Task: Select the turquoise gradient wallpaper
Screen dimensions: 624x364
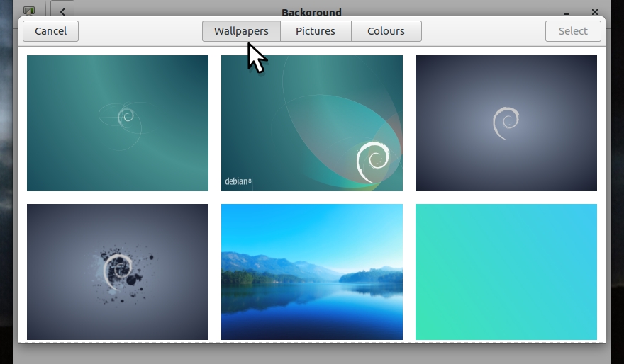Action: point(506,272)
